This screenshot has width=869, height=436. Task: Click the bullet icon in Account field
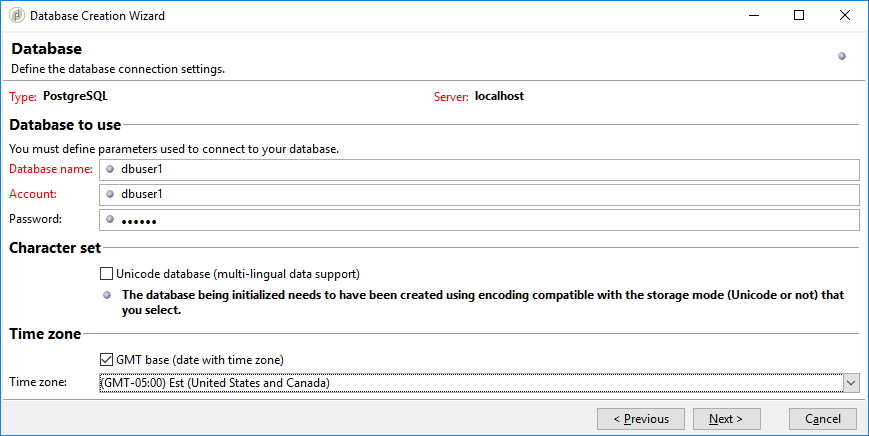[x=110, y=194]
